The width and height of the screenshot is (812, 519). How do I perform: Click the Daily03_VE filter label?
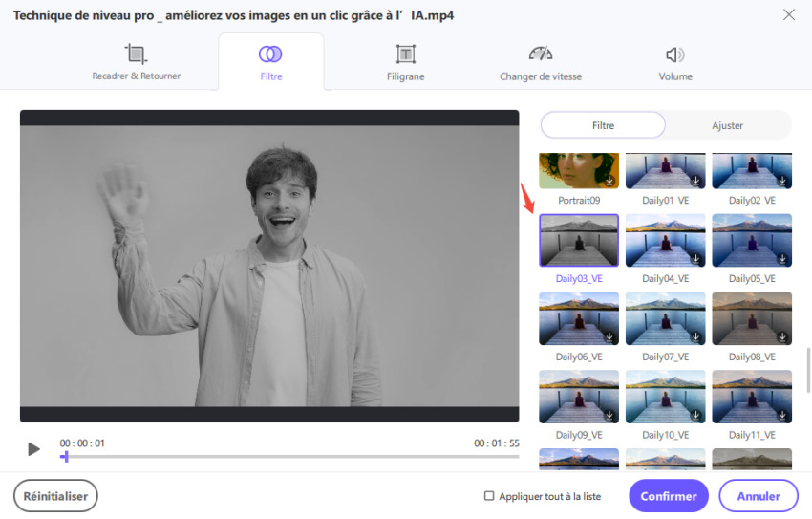click(x=579, y=279)
